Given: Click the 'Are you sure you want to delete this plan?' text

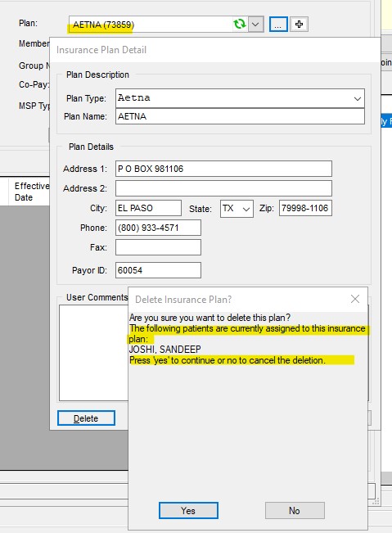Looking at the screenshot, I should 210,318.
